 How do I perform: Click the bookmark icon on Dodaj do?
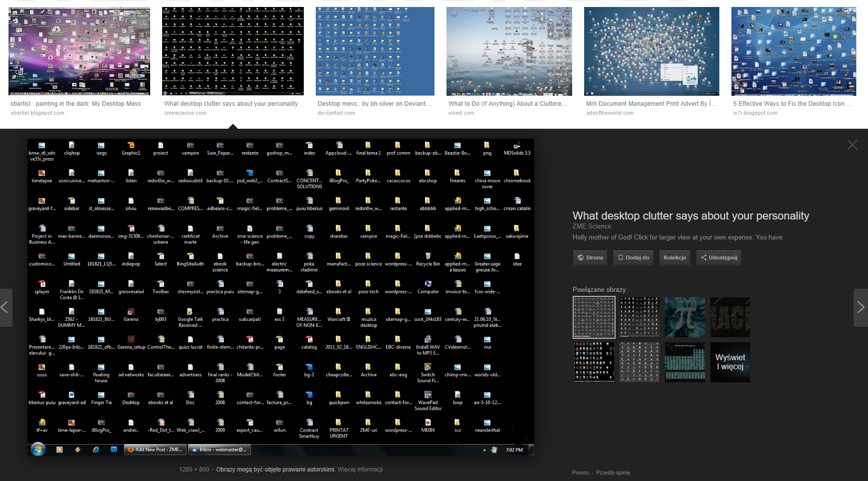coord(621,258)
